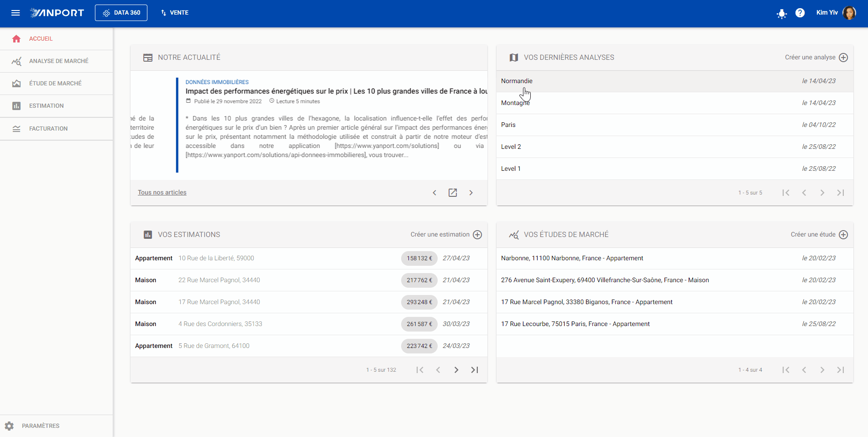Click the plus icon to create an analysis
Viewport: 868px width, 437px height.
[x=843, y=58]
